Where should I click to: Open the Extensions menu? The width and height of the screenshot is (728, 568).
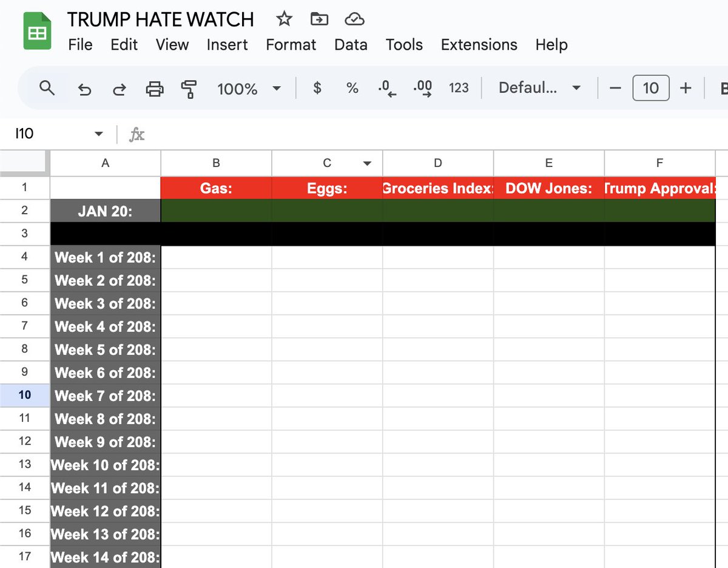pos(479,45)
